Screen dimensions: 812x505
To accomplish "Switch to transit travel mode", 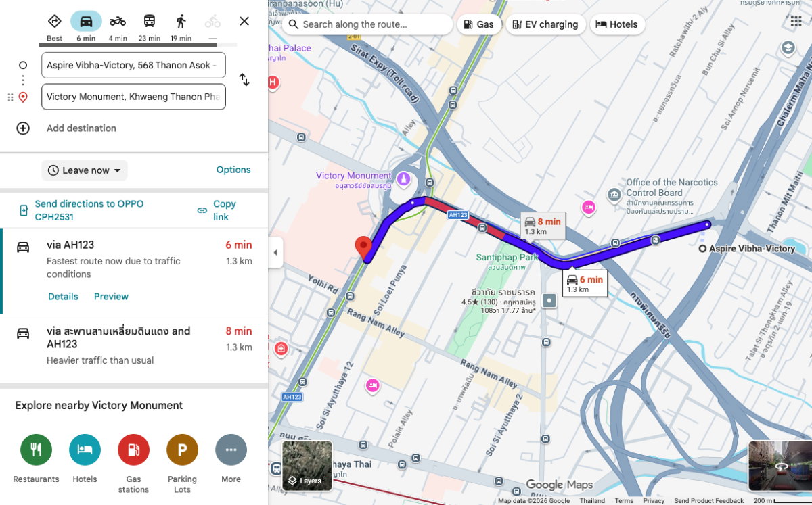I will 149,27.
